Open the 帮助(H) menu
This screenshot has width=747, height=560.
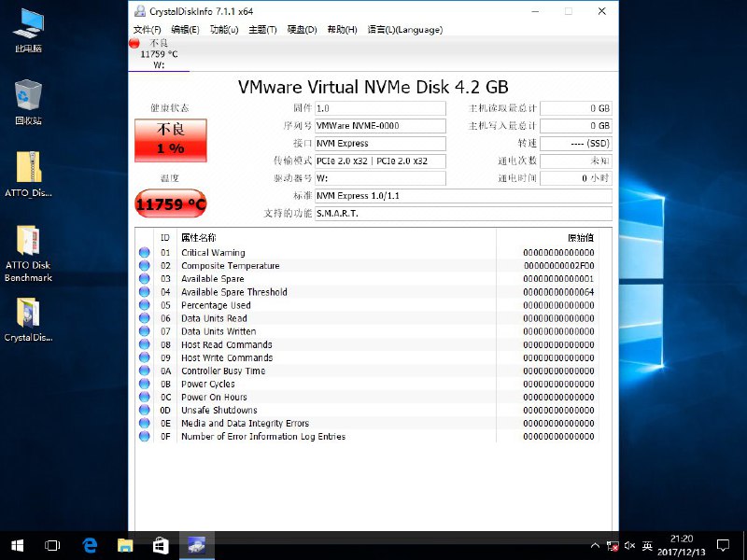tap(342, 30)
